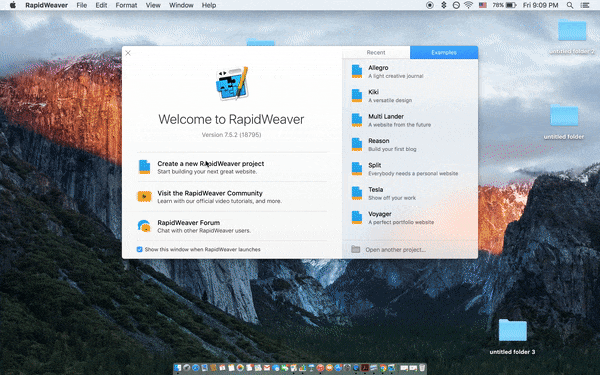
Task: Switch to the Recent tab
Action: pos(376,52)
